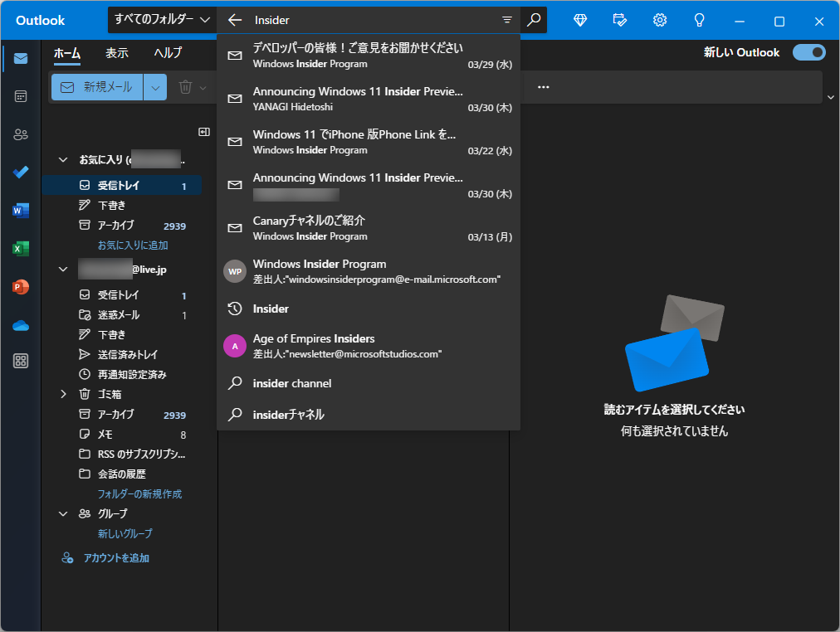Open the To Do checkmark app
This screenshot has width=840, height=632.
(x=21, y=173)
